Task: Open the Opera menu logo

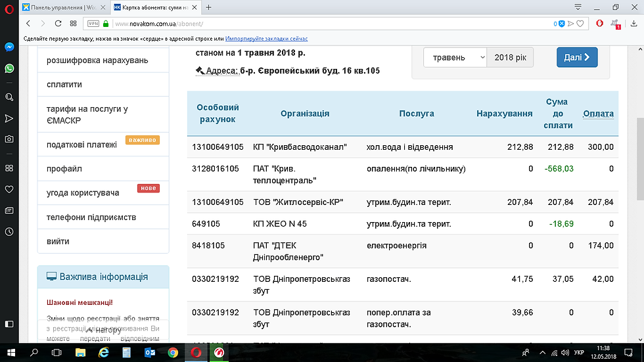Action: click(9, 9)
